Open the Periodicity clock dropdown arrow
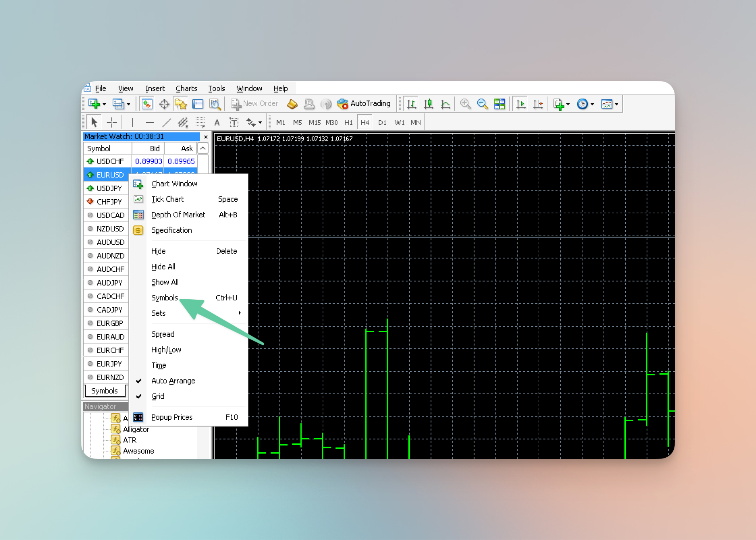The width and height of the screenshot is (756, 540). pyautogui.click(x=592, y=104)
